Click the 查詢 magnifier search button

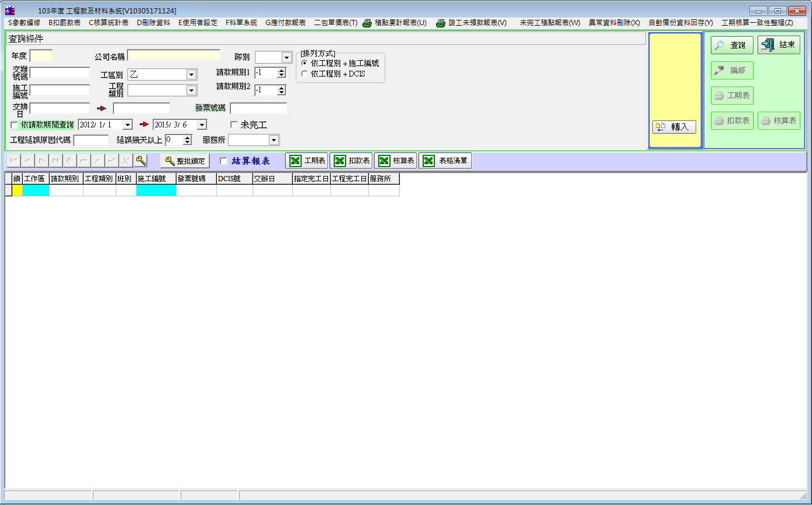tap(731, 45)
